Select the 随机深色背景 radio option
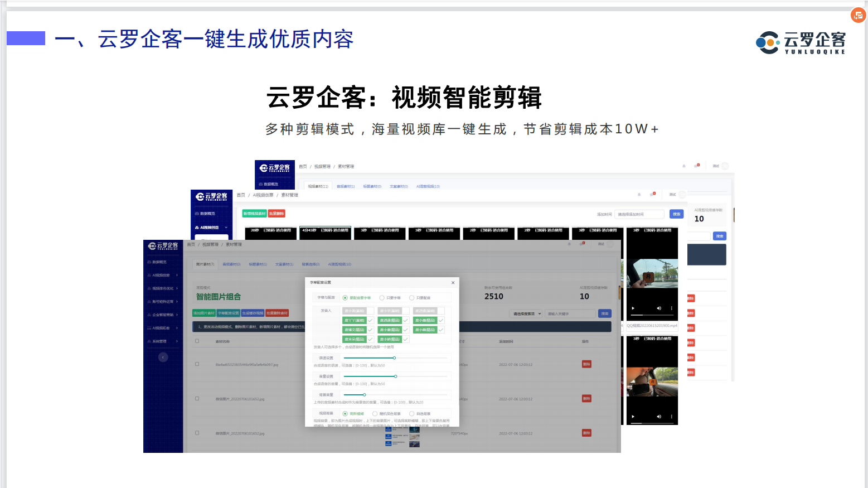868x488 pixels. click(387, 414)
